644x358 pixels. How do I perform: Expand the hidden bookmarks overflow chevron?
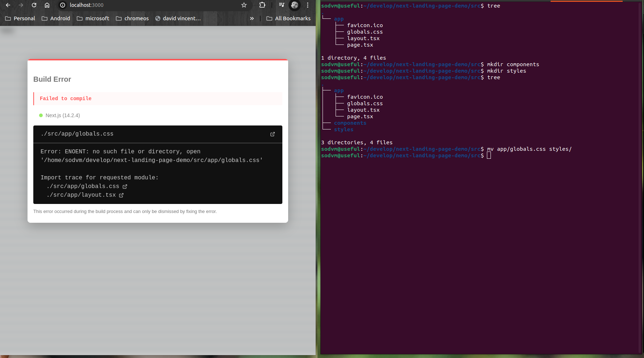click(x=252, y=18)
